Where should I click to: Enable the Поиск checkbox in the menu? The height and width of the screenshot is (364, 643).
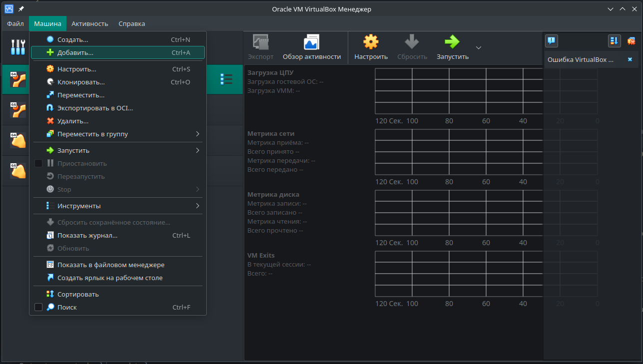pyautogui.click(x=38, y=307)
